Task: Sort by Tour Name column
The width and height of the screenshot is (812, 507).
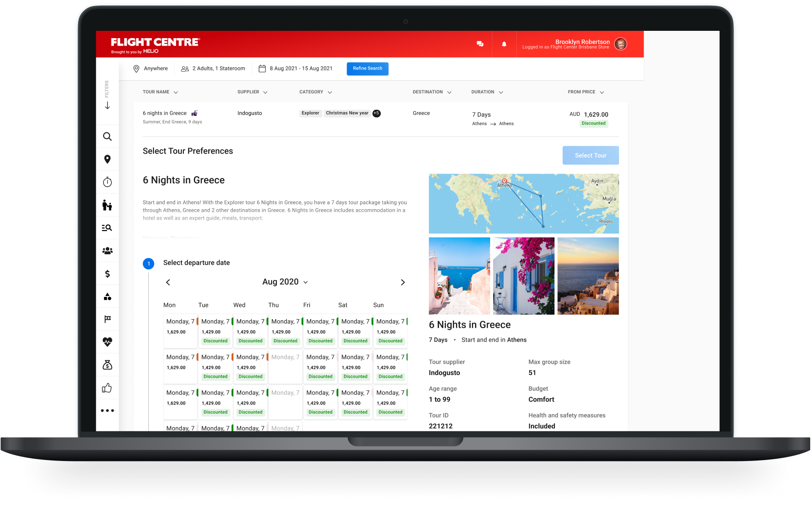Action: tap(160, 92)
